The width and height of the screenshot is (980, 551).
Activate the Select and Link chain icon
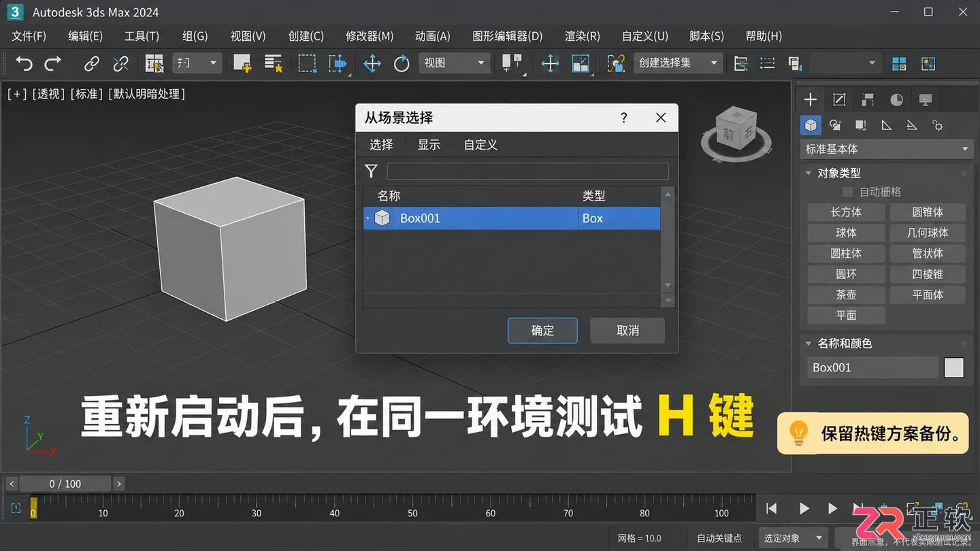[x=92, y=63]
